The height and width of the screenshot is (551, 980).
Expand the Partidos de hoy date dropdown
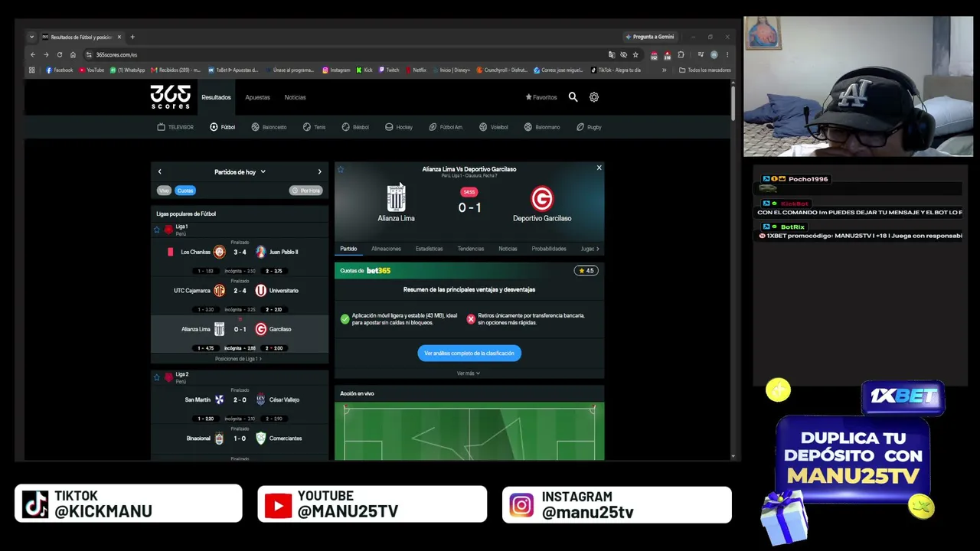click(x=240, y=172)
